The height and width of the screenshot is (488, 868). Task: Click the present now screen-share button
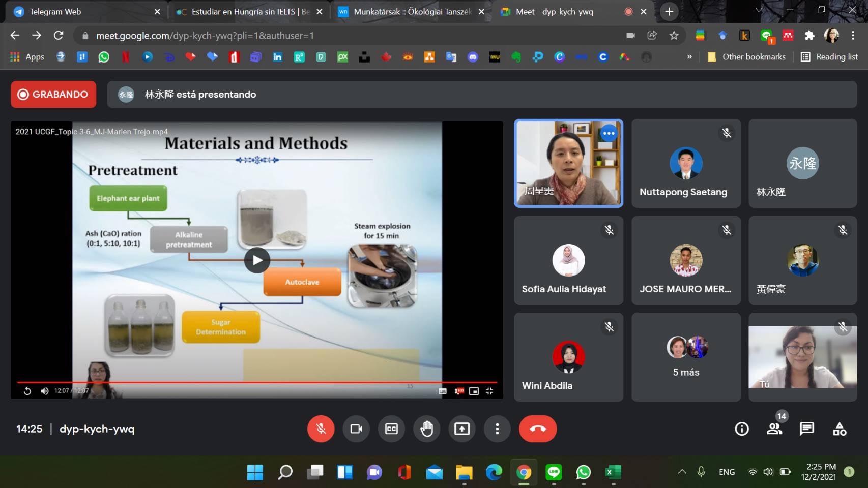pyautogui.click(x=462, y=429)
